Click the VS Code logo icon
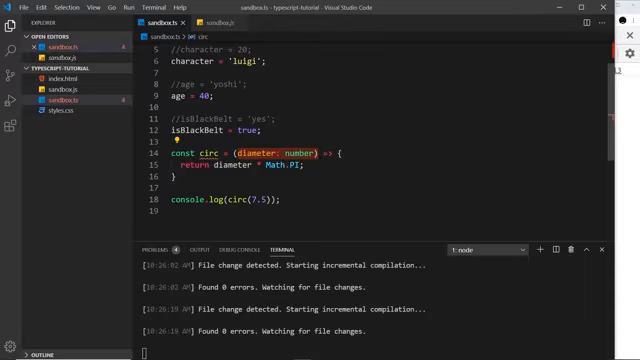The image size is (640, 360). [x=7, y=7]
